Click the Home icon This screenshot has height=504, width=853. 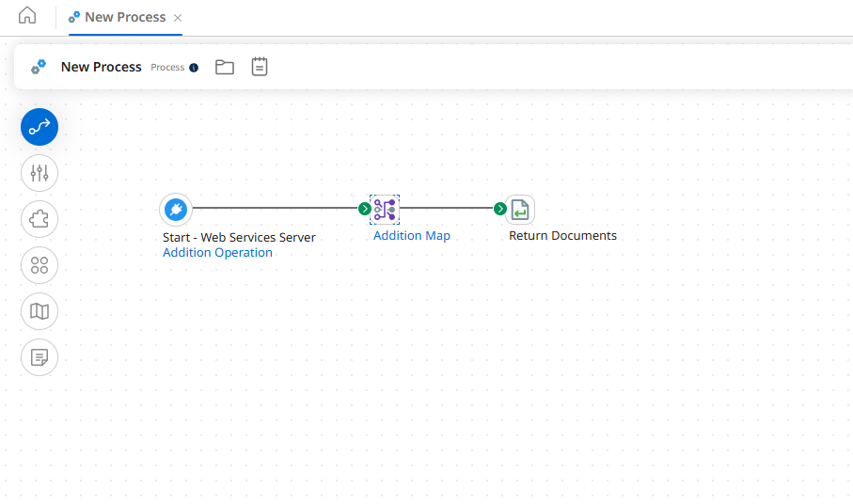click(x=27, y=16)
